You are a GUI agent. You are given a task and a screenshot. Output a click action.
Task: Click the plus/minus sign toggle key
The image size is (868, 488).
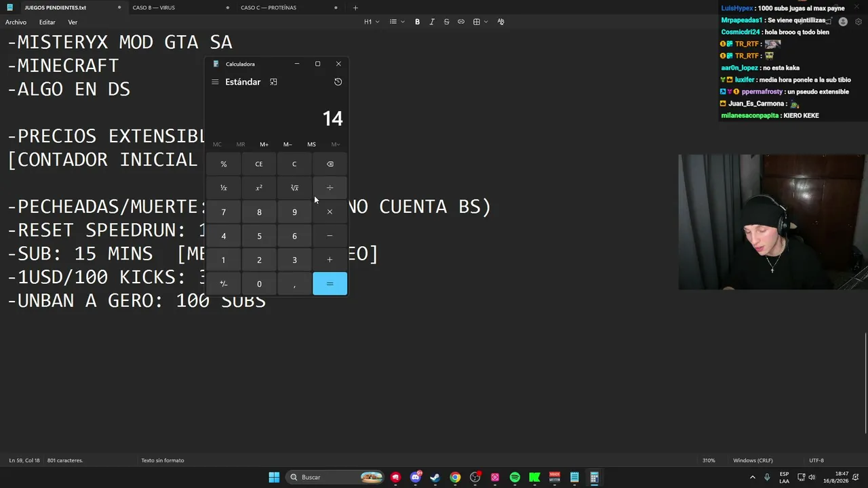pyautogui.click(x=224, y=284)
